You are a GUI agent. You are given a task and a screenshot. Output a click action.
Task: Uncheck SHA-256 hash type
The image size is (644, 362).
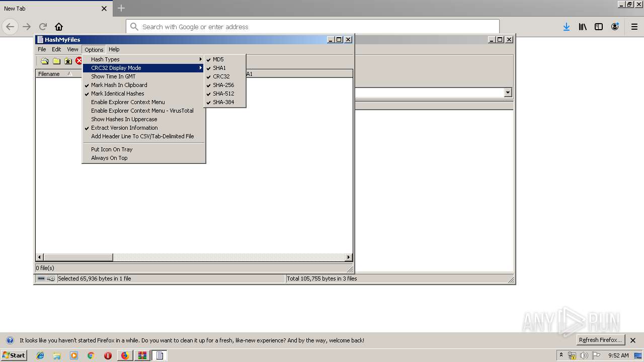click(x=225, y=85)
